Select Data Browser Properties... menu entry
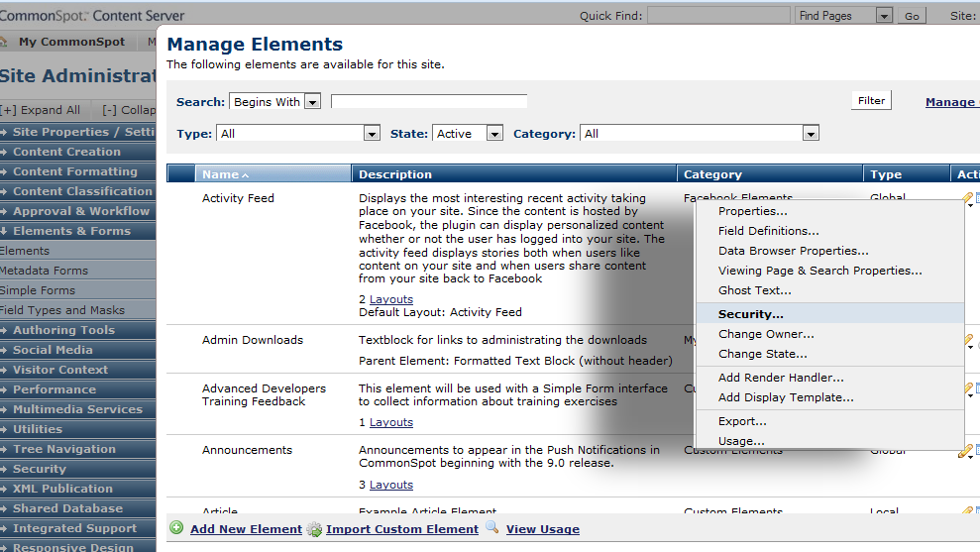This screenshot has height=552, width=980. (x=829, y=251)
